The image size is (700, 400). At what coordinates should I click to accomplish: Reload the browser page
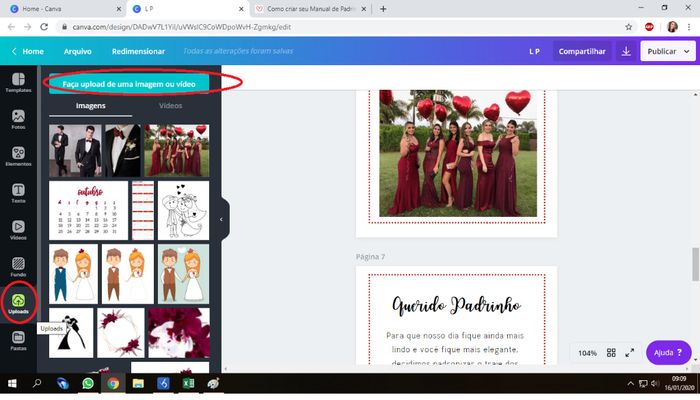[x=44, y=27]
